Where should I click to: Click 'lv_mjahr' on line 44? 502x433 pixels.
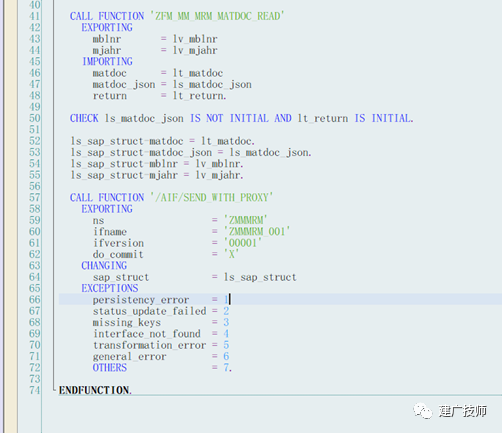pos(195,50)
